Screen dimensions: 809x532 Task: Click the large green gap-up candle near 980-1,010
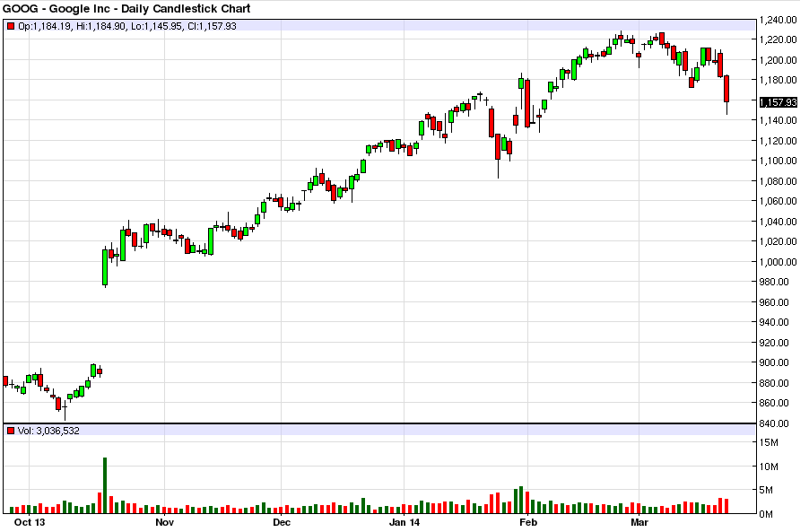point(105,267)
